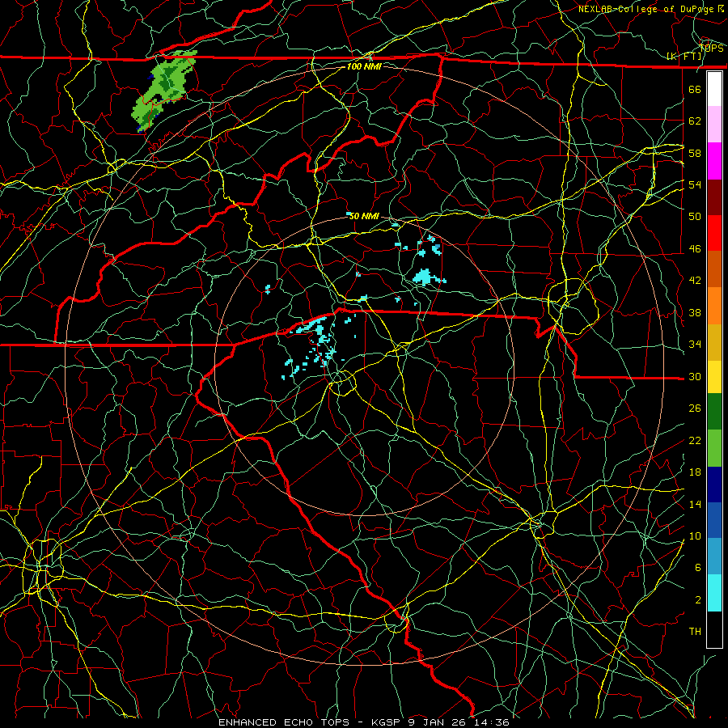Click the '30' legend value
This screenshot has height=728, width=728.
tap(695, 376)
